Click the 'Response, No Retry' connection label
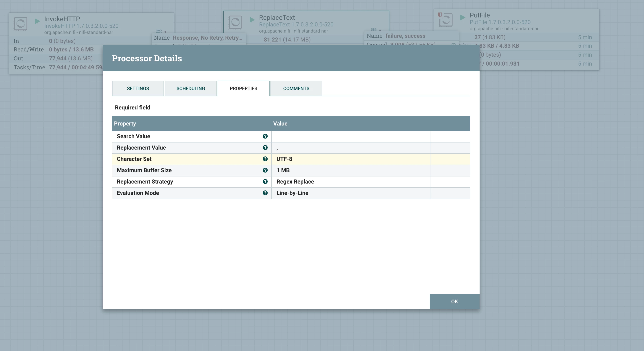The image size is (644, 351). pyautogui.click(x=207, y=38)
